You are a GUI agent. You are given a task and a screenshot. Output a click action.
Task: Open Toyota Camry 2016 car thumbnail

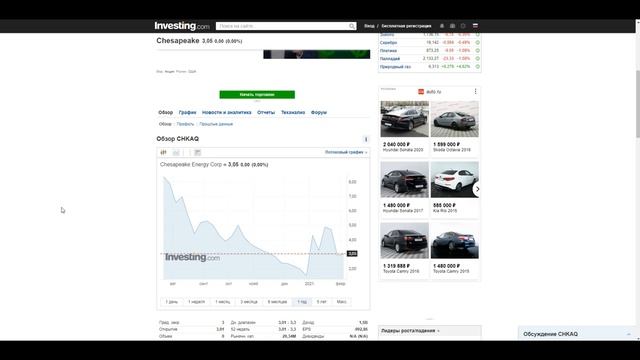[404, 240]
